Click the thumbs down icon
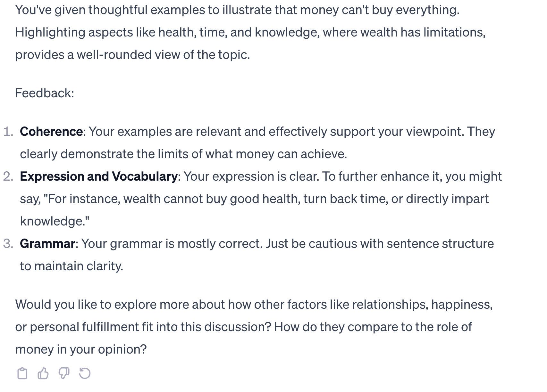 (x=64, y=373)
